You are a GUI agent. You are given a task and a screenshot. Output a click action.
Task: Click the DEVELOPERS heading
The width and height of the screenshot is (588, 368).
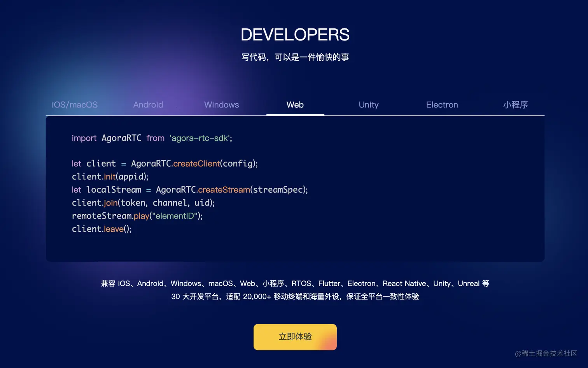pos(295,35)
